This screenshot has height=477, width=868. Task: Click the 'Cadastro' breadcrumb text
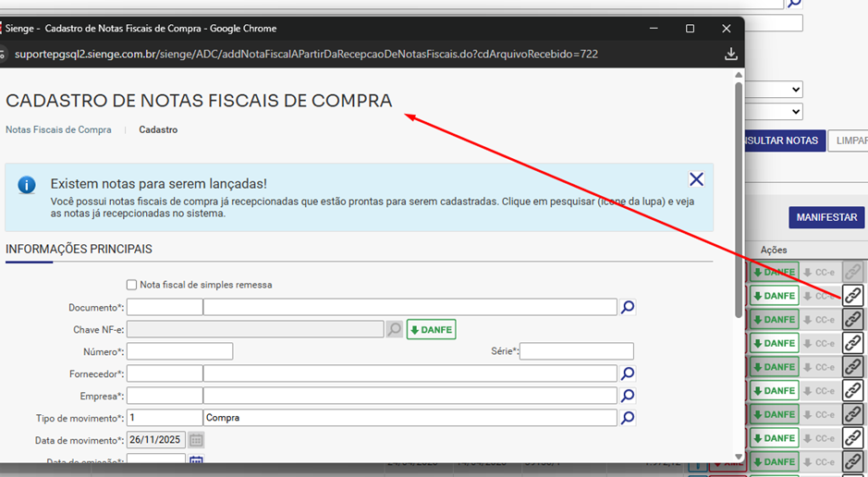158,130
